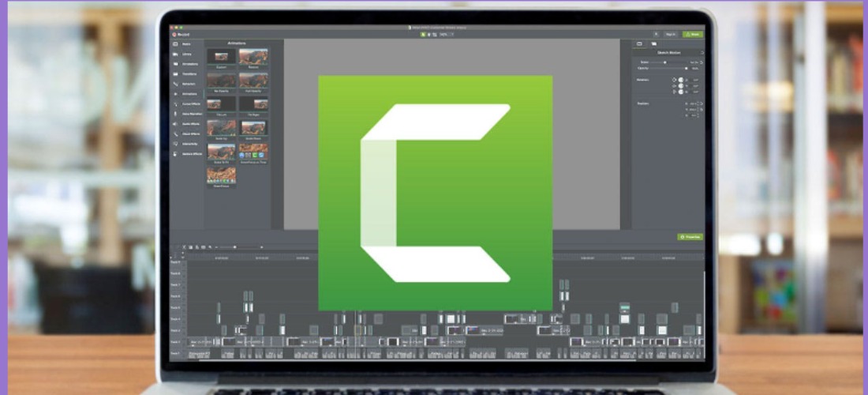Screen dimensions: 868x395
Task: Select the Tilt Left animation thumbnail
Action: coord(222,104)
